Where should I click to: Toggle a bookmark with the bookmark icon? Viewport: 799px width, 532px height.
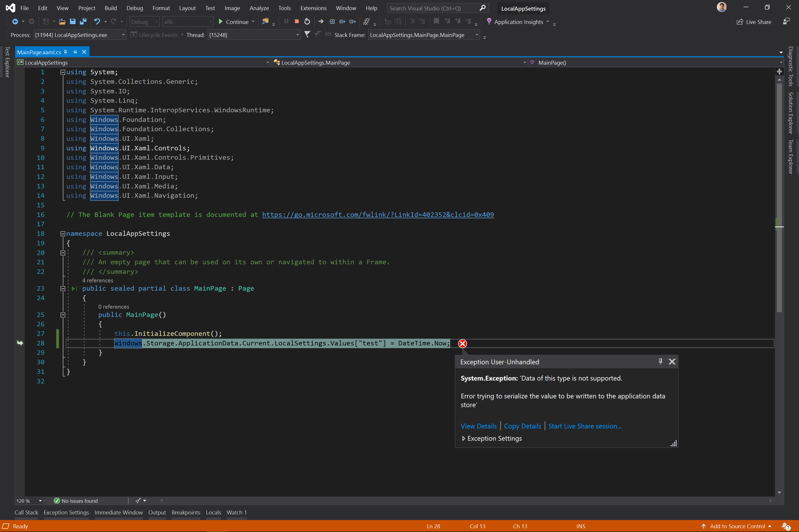[x=436, y=21]
